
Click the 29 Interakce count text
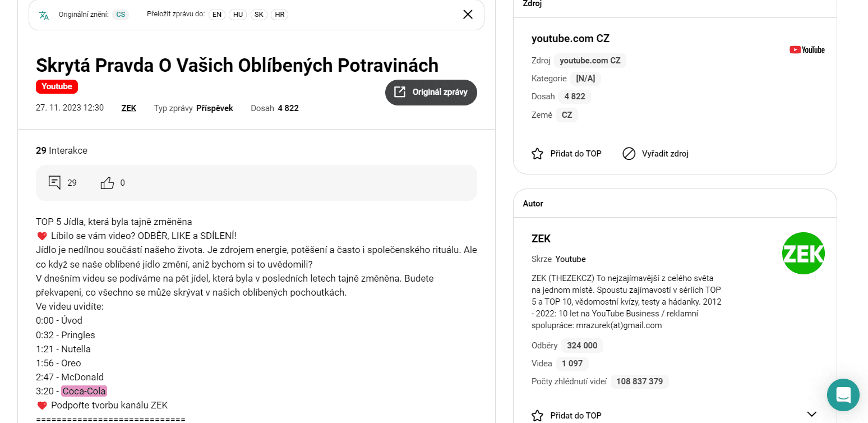pyautogui.click(x=62, y=150)
